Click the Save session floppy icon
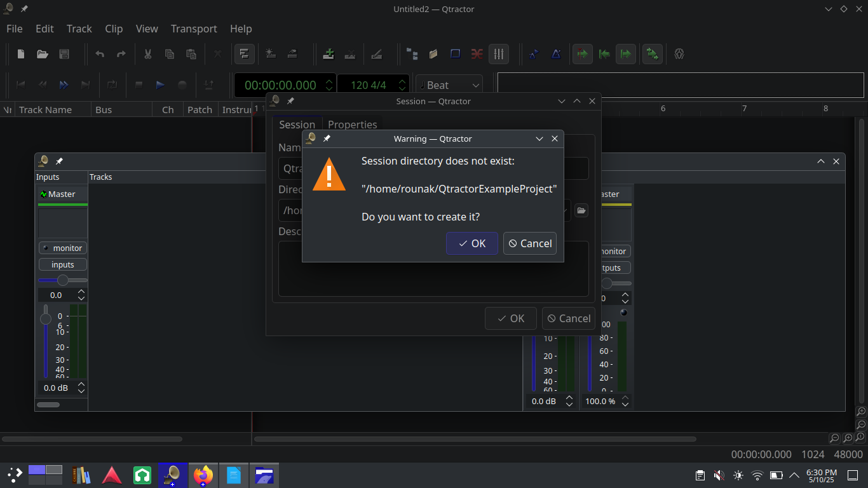 pyautogui.click(x=64, y=54)
